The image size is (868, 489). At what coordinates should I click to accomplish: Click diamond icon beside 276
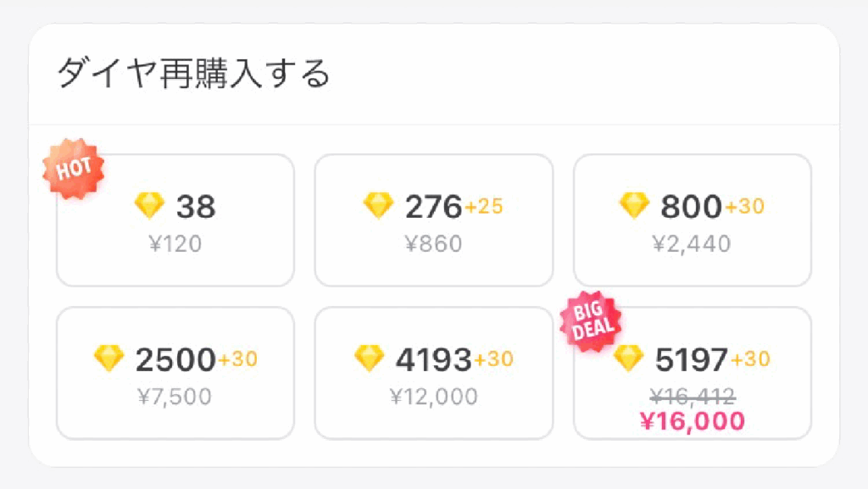point(378,205)
